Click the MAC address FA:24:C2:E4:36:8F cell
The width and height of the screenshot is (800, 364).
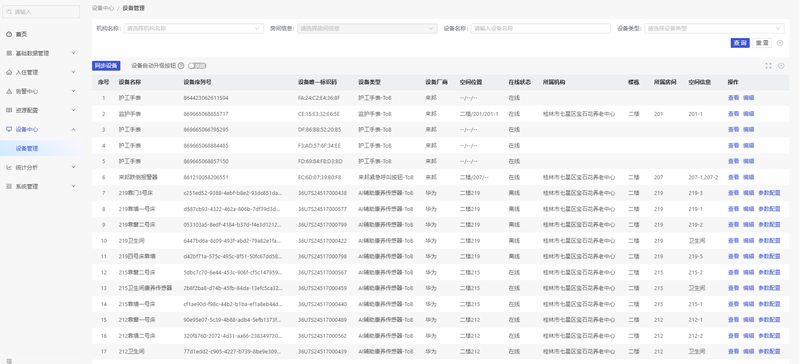319,98
